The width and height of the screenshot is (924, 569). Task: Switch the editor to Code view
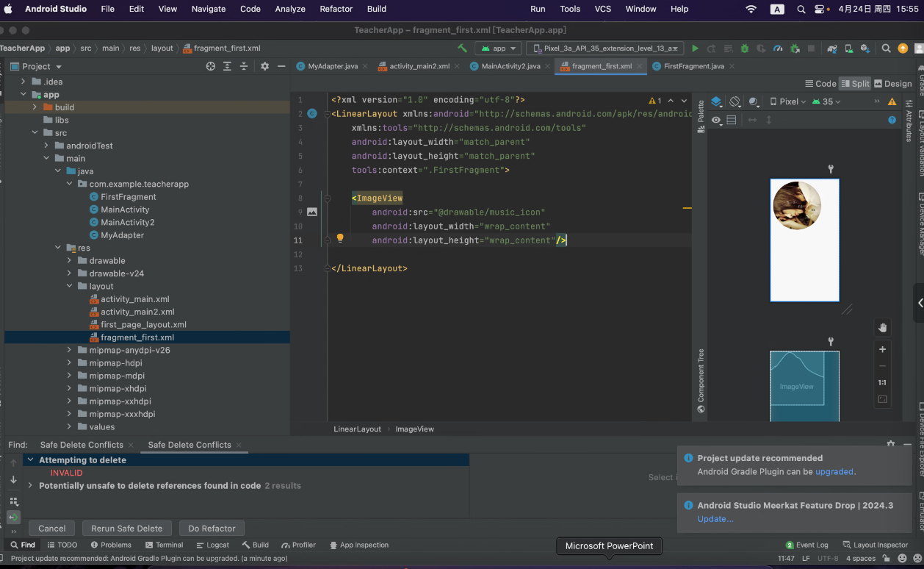click(x=820, y=83)
